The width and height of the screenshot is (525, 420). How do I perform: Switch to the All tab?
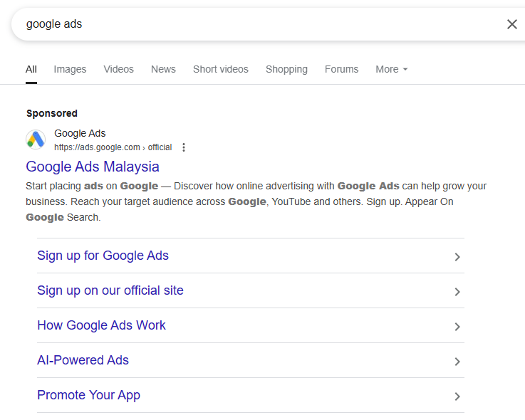tap(31, 69)
